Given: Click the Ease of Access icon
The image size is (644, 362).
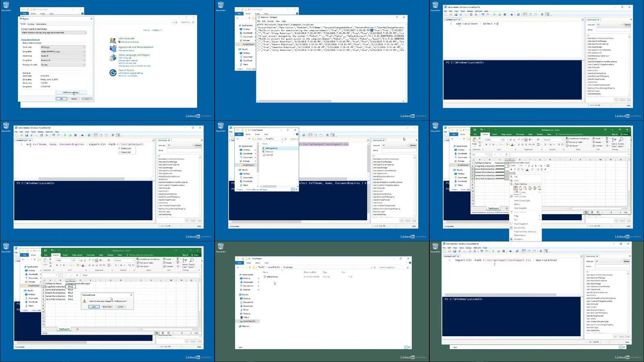Looking at the screenshot, I should click(x=113, y=72).
